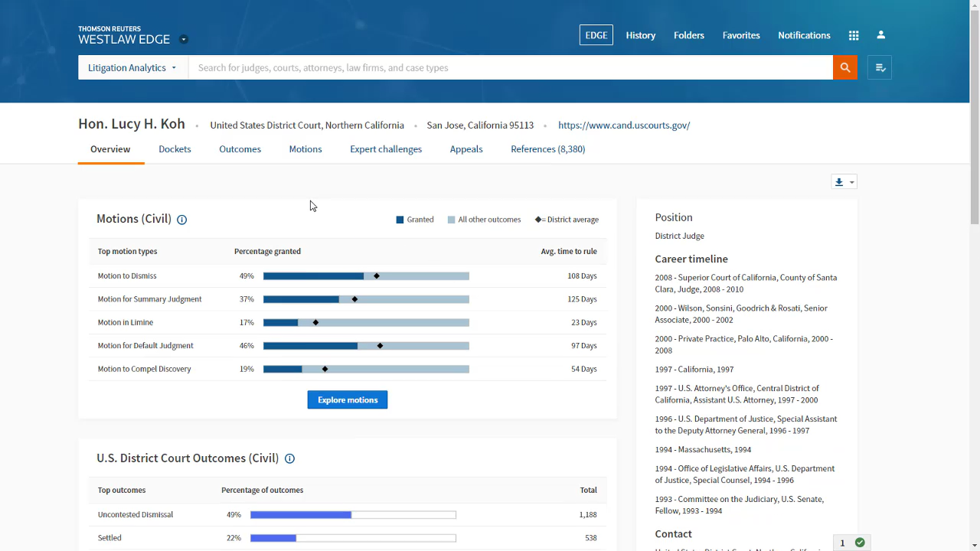This screenshot has height=551, width=980.
Task: Open the apps grid icon
Action: click(854, 35)
